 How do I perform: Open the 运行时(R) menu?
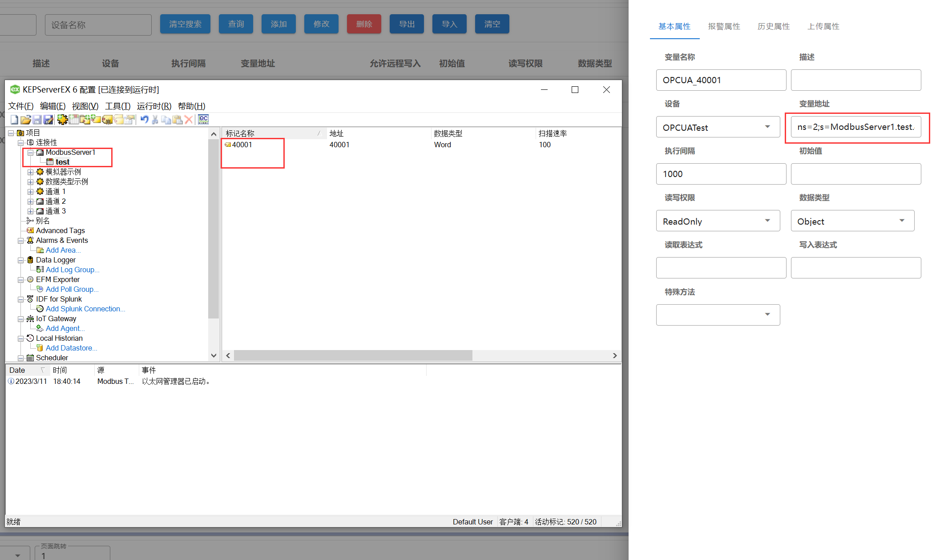tap(154, 106)
